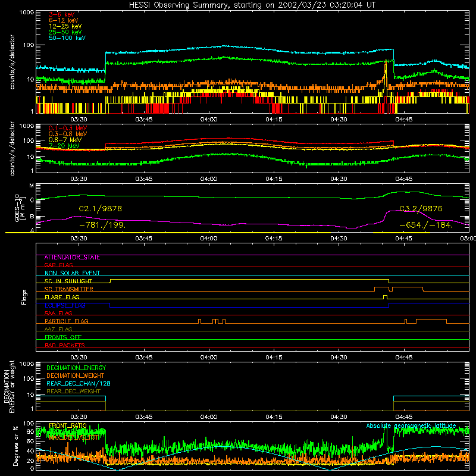This screenshot has height=476, width=476.
Task: Select the 7-20 MeV legend label
Action: [x=64, y=146]
